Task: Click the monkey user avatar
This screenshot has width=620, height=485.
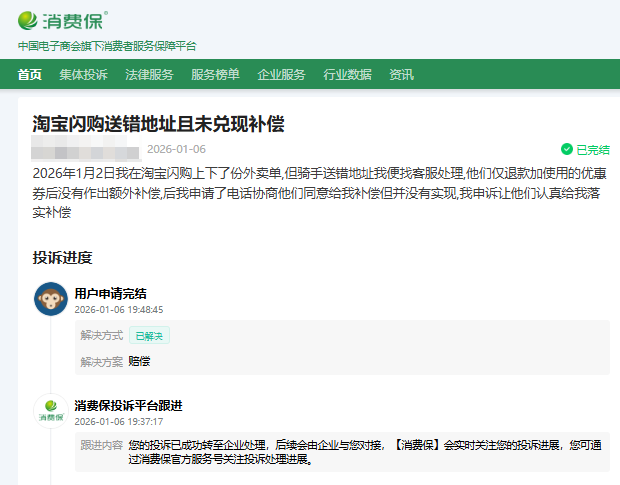Action: click(51, 299)
